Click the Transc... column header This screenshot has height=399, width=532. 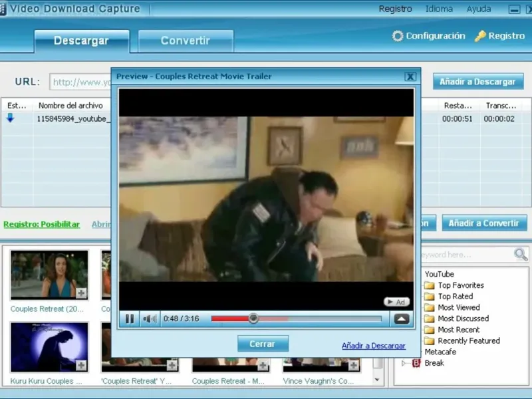(501, 106)
